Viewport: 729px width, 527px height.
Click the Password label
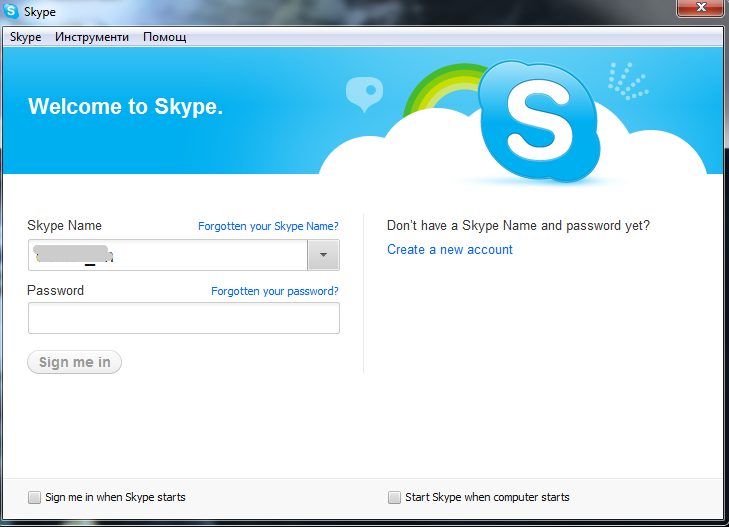pyautogui.click(x=55, y=290)
